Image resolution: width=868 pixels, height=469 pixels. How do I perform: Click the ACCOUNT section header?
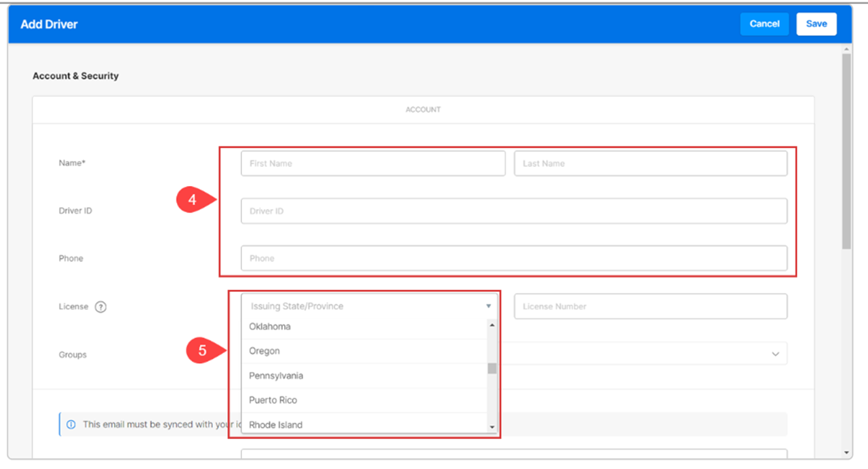[423, 109]
